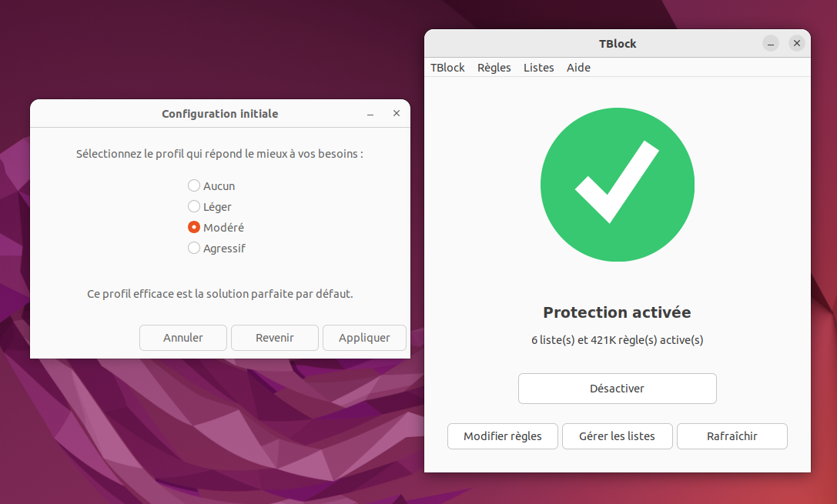Minimize the TBlock main window
Image resolution: width=837 pixels, height=504 pixels.
pos(771,44)
